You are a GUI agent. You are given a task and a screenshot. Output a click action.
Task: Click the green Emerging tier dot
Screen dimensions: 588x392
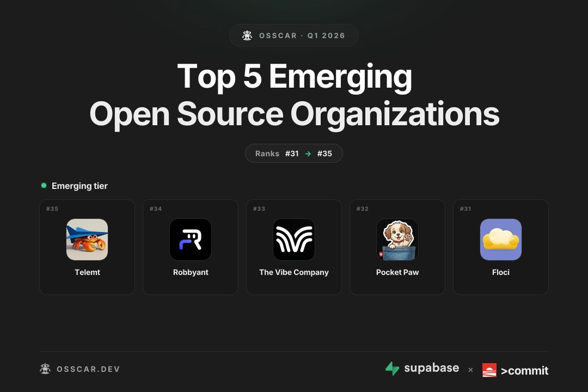(x=44, y=185)
